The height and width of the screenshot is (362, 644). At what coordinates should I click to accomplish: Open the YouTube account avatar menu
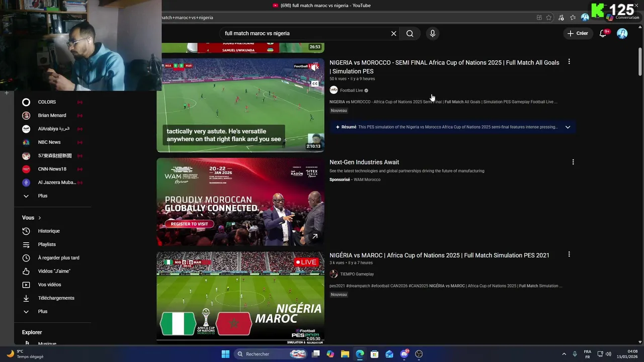point(622,33)
